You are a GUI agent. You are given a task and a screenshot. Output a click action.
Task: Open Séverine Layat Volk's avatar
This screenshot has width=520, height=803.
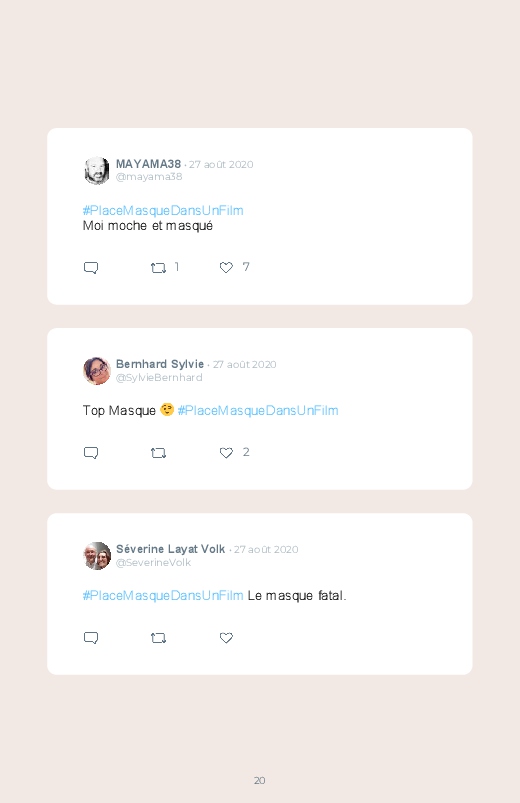click(97, 556)
